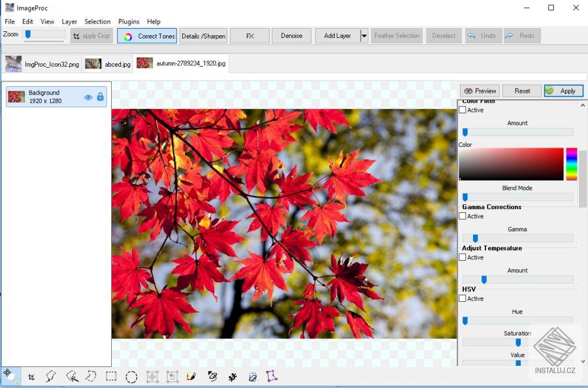Activate the elliptical selection tool
Image resolution: width=588 pixels, height=388 pixels.
[131, 377]
